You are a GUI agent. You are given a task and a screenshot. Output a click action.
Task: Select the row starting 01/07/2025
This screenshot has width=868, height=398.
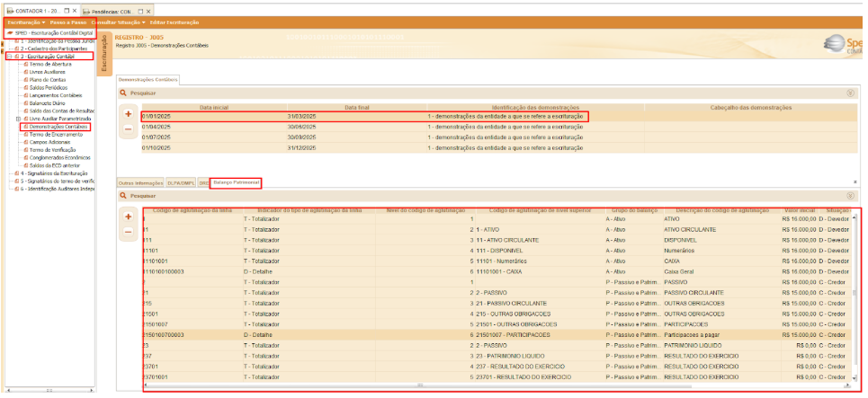point(499,137)
